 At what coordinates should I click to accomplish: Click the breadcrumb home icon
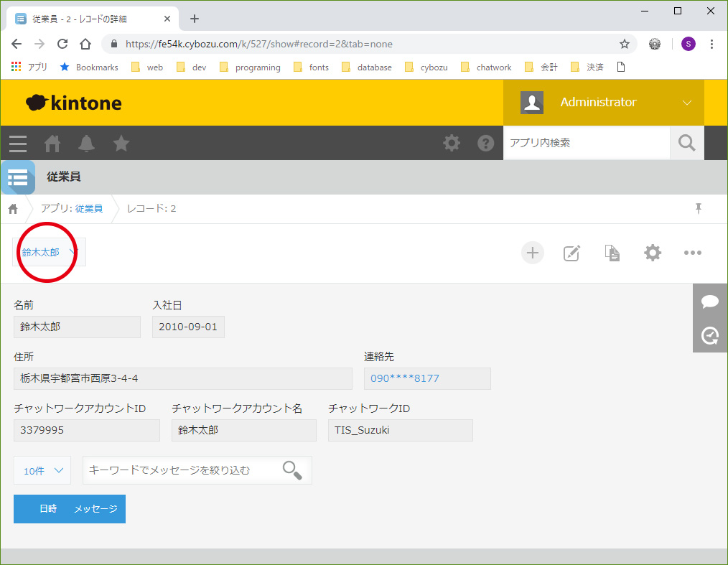coord(13,209)
